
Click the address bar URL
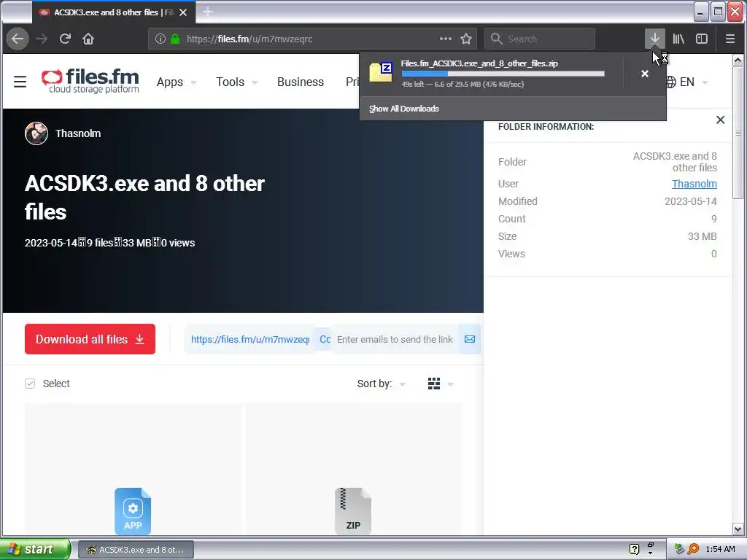coord(249,39)
